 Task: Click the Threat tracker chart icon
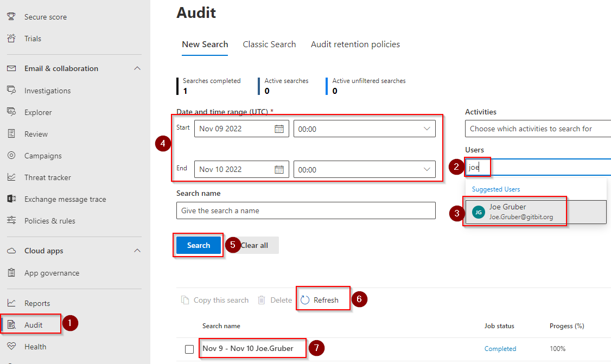(x=11, y=177)
